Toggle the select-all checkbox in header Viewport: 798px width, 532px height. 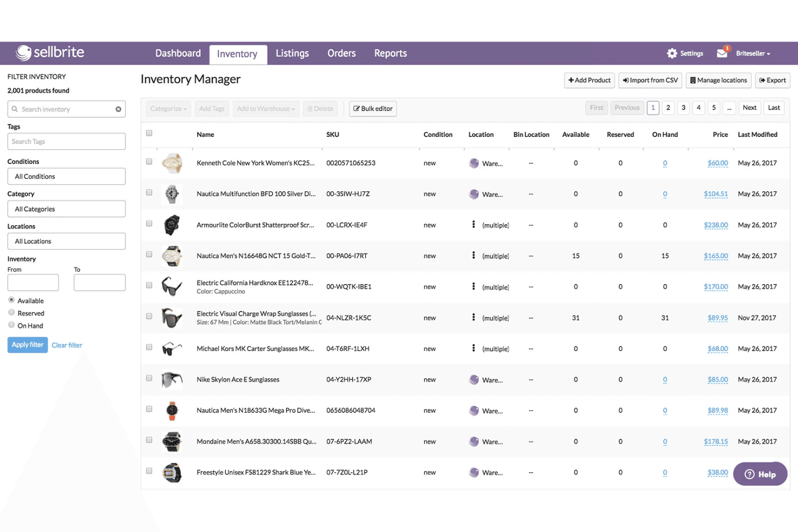(x=149, y=133)
